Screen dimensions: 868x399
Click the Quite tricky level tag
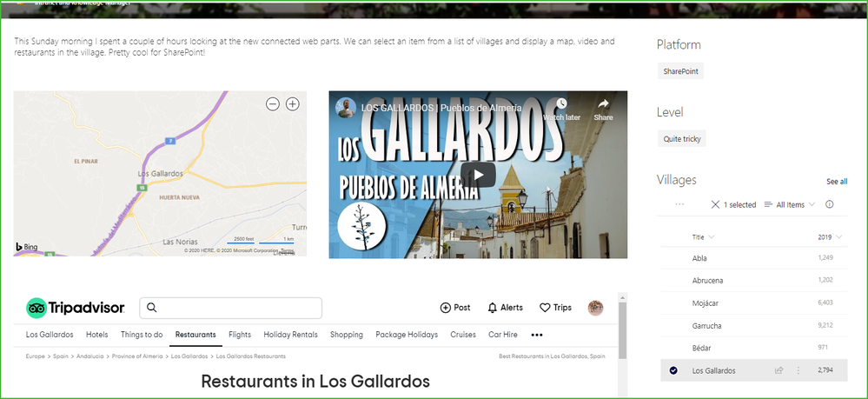pyautogui.click(x=682, y=139)
